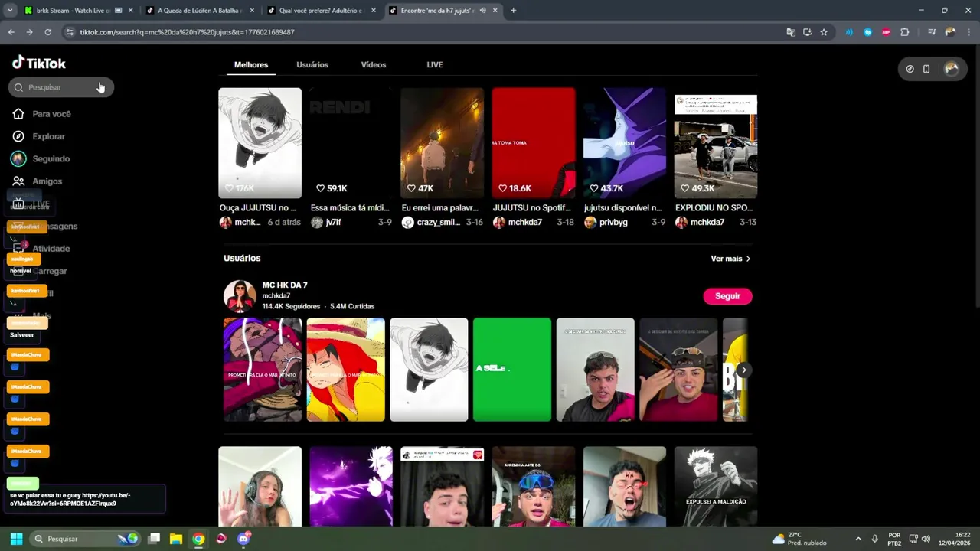Click the tiktok.com address bar URL
Image resolution: width=980 pixels, height=551 pixels.
click(x=188, y=32)
